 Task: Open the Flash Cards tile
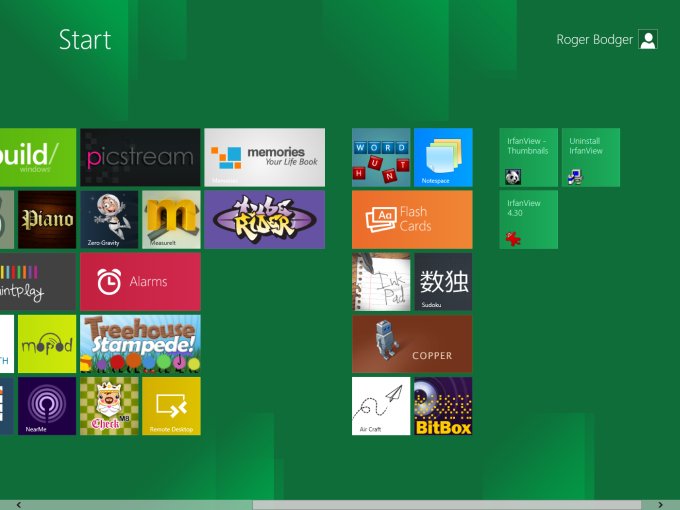click(412, 219)
